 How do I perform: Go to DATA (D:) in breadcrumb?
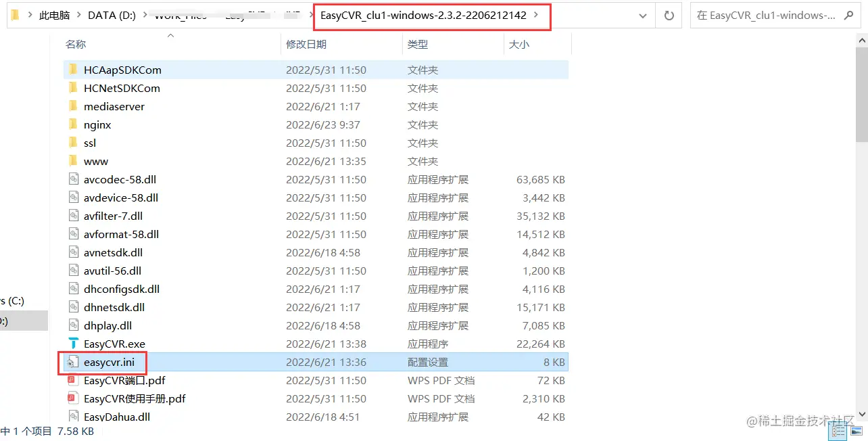[112, 15]
